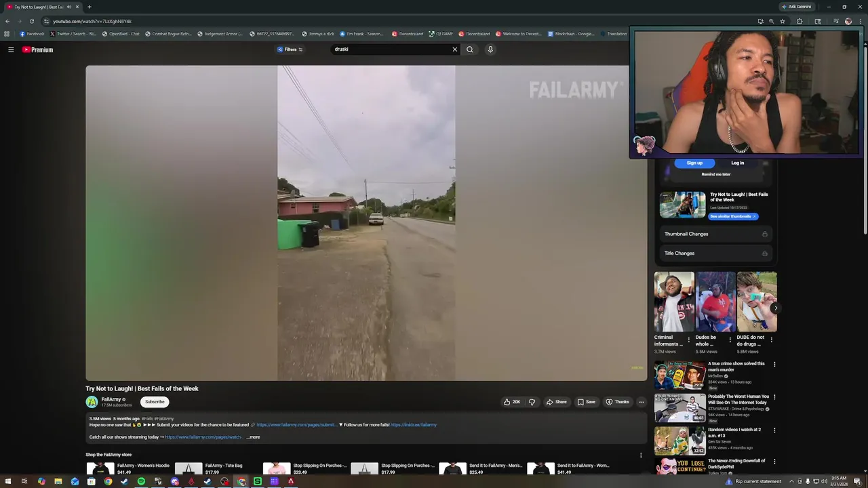Click the Log in button
This screenshot has height=488, width=868.
tap(737, 163)
